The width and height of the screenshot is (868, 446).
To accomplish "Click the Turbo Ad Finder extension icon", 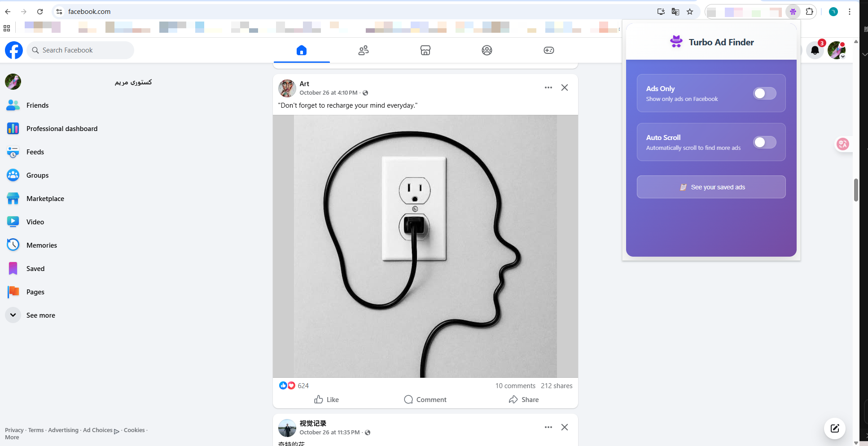I will tap(793, 12).
